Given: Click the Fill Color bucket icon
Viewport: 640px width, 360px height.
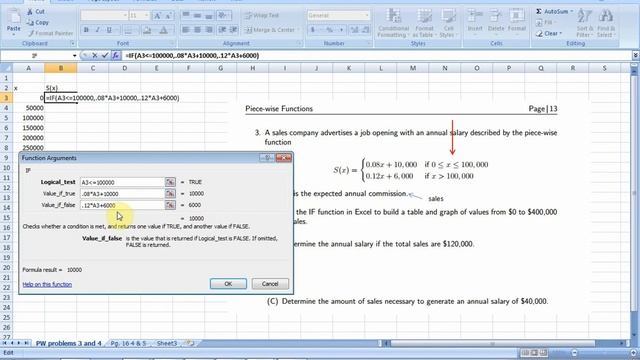Looking at the screenshot, I should pos(147,30).
